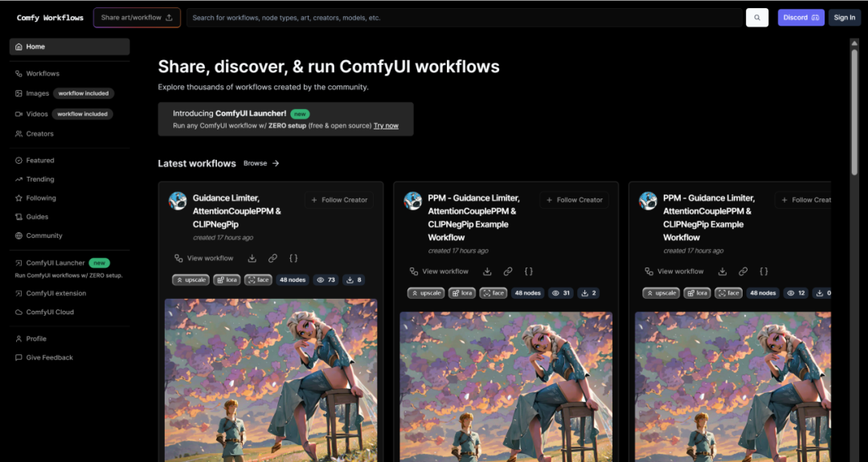
Task: Select Home in the sidebar
Action: tap(70, 47)
